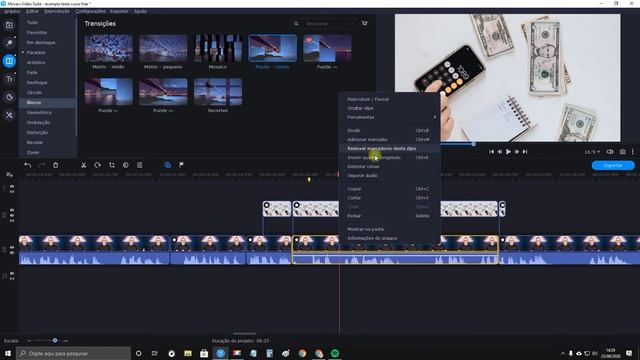Open the Editar menu
This screenshot has width=640, height=360.
tap(32, 11)
